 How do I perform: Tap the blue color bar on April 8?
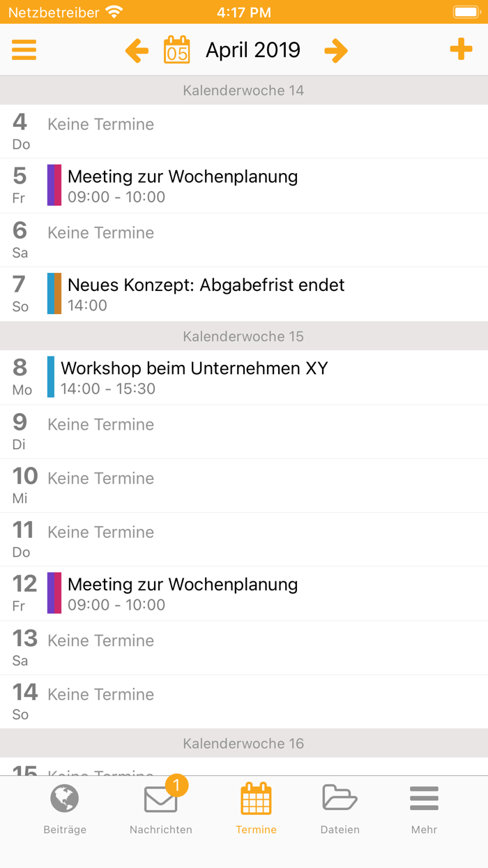(51, 377)
